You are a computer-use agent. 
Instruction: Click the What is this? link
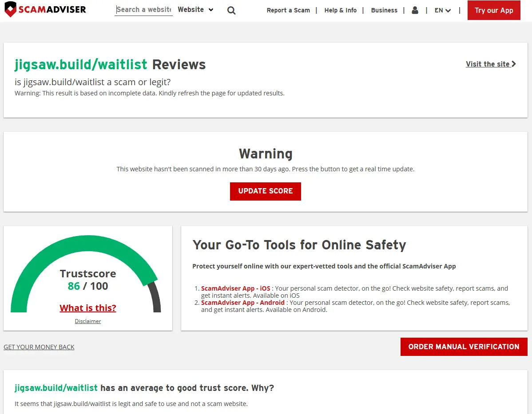tap(88, 308)
